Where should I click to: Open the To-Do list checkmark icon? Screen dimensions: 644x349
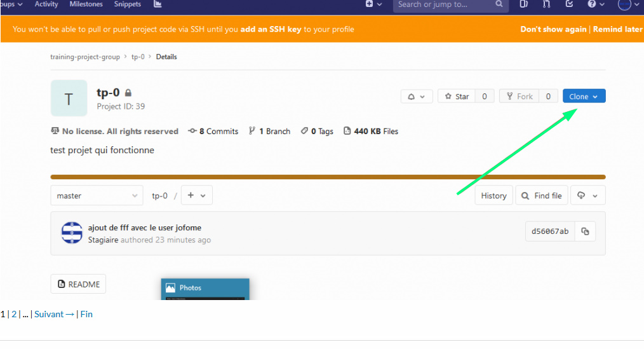pyautogui.click(x=569, y=4)
